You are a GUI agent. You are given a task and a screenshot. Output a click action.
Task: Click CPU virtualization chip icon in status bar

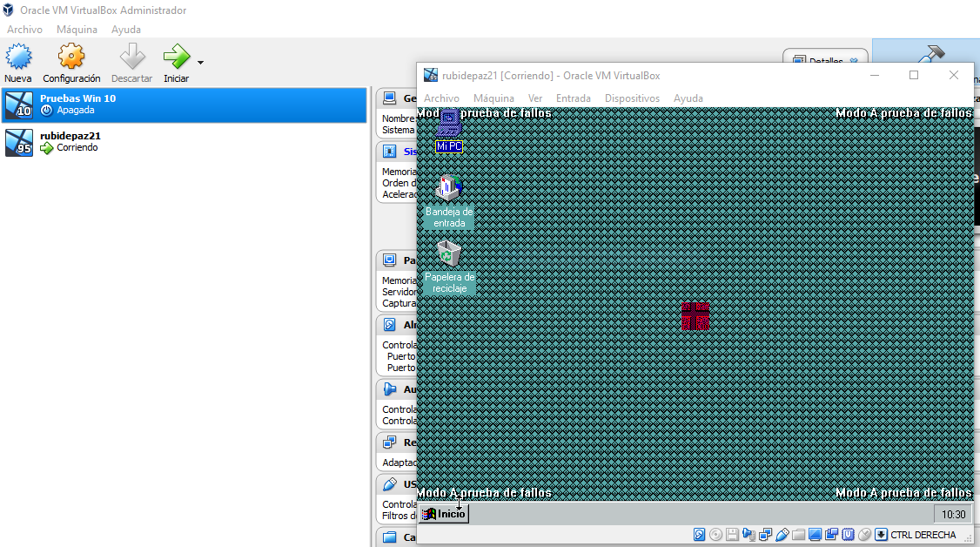(848, 535)
